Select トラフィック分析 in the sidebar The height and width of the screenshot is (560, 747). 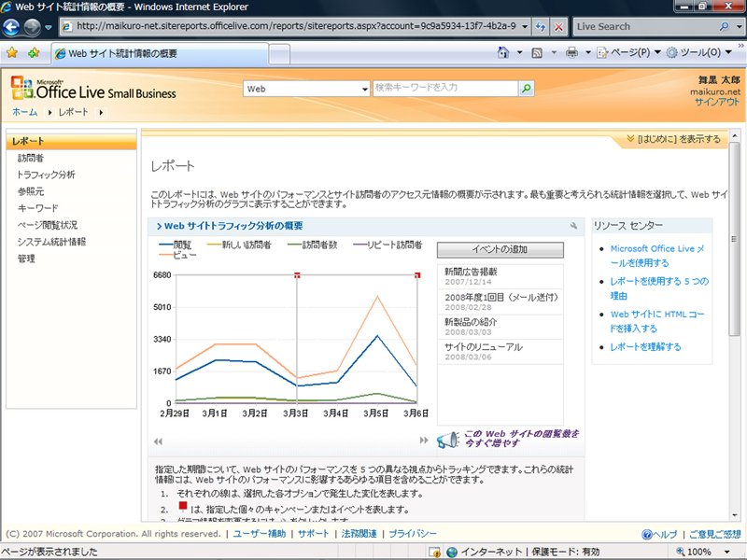click(46, 175)
